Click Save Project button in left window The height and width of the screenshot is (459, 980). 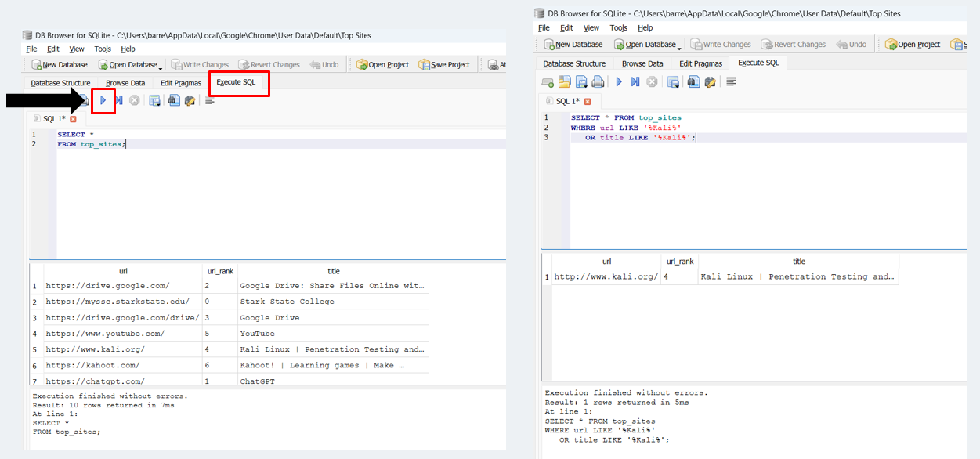point(444,65)
